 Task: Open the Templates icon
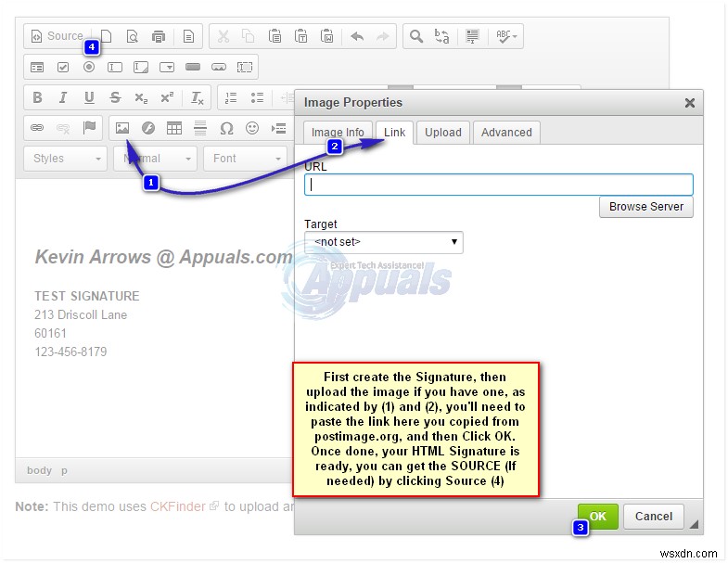188,36
